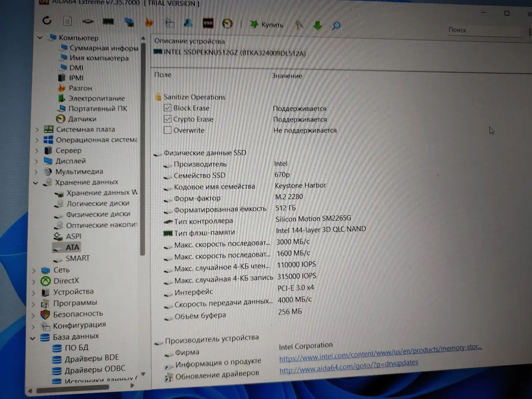The width and height of the screenshot is (532, 399).
Task: Select SMART in the storage tree
Action: 77,258
